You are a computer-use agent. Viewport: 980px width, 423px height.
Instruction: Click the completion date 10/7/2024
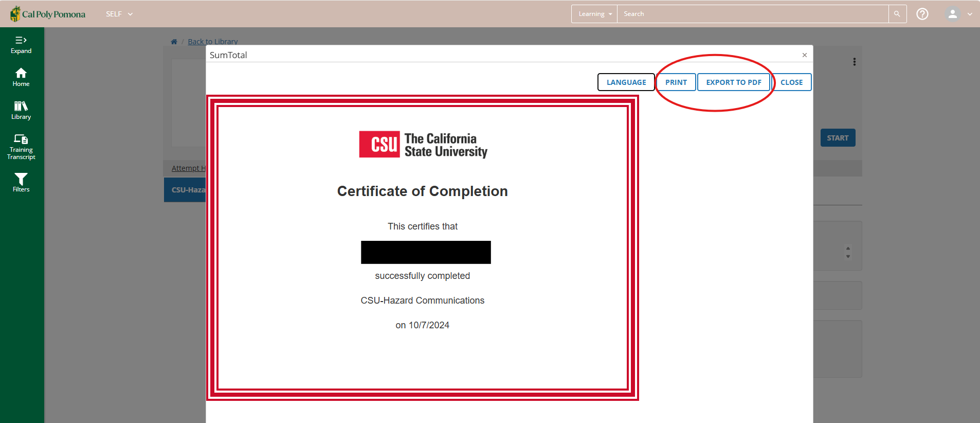point(429,325)
